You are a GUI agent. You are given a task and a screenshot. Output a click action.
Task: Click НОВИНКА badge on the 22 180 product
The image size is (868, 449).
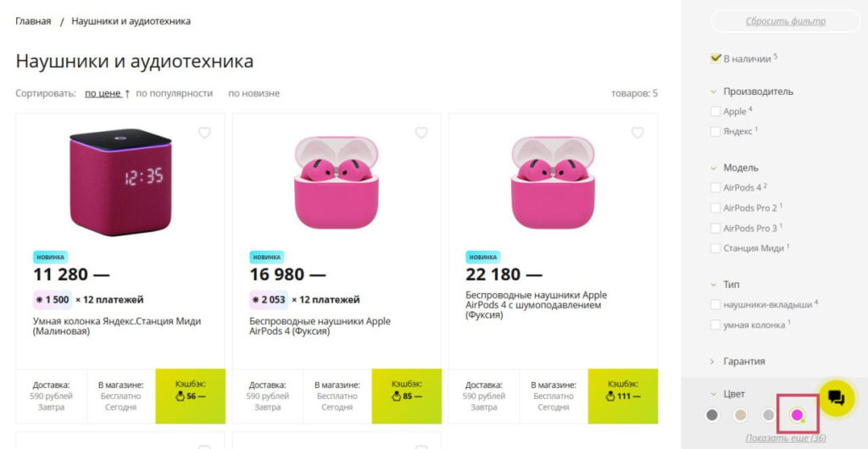(483, 257)
